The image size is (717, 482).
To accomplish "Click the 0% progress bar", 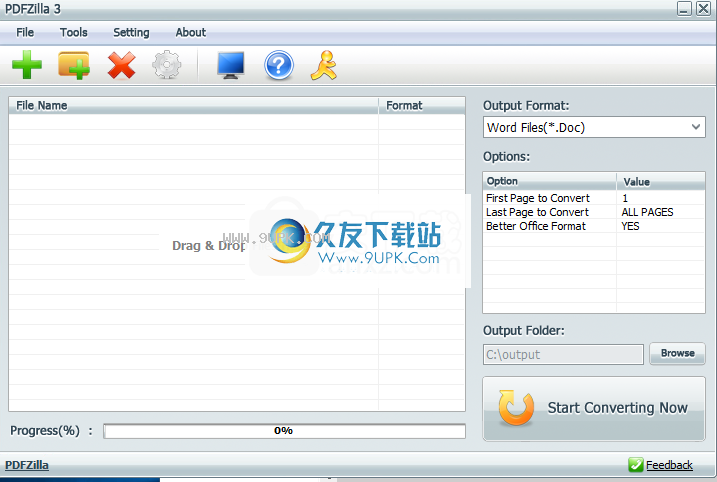I will coord(284,431).
